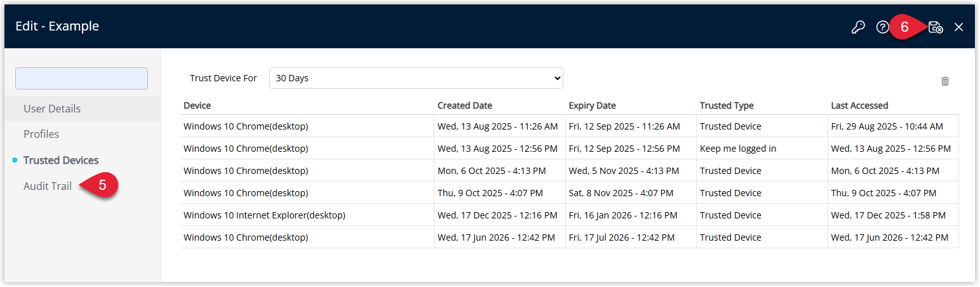
Task: Click created date Wed, 17 Dec 2025 - 12:16 PM
Action: [497, 215]
